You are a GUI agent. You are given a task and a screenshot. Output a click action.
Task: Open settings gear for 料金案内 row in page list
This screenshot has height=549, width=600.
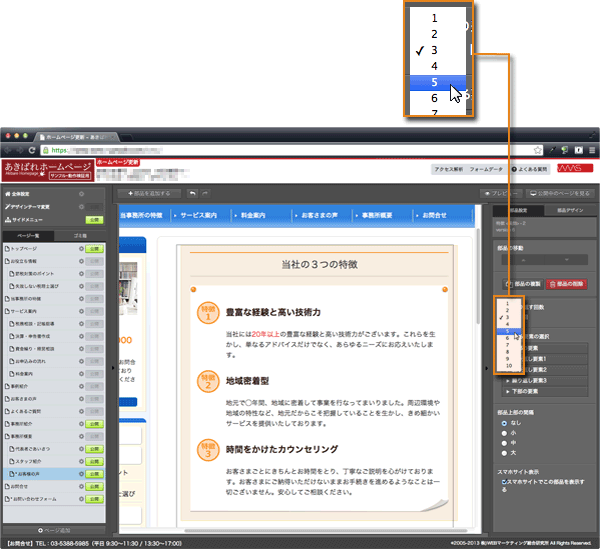[x=81, y=374]
